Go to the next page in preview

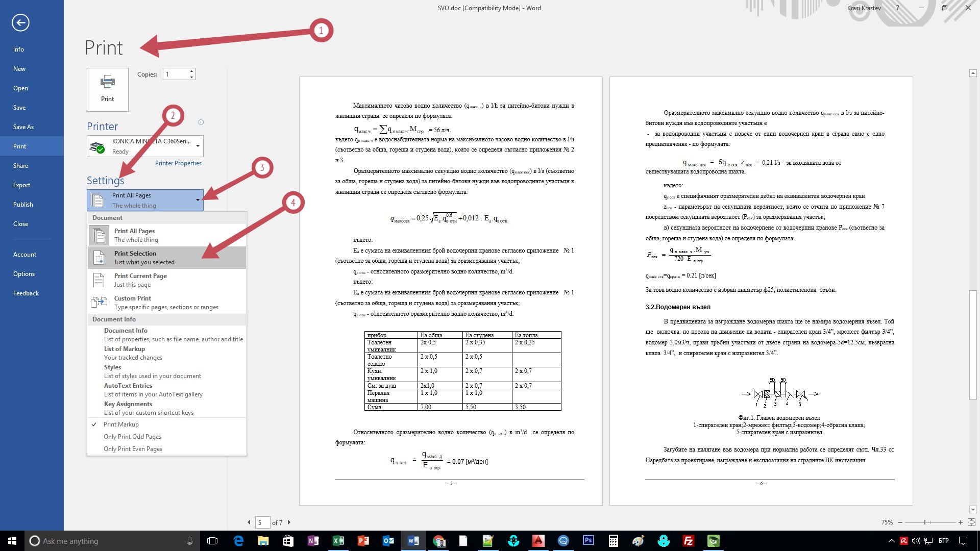(x=289, y=522)
